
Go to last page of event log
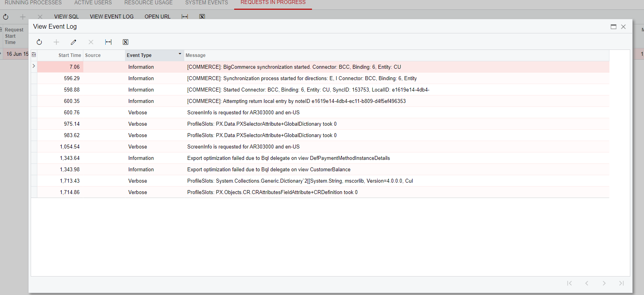[621, 283]
